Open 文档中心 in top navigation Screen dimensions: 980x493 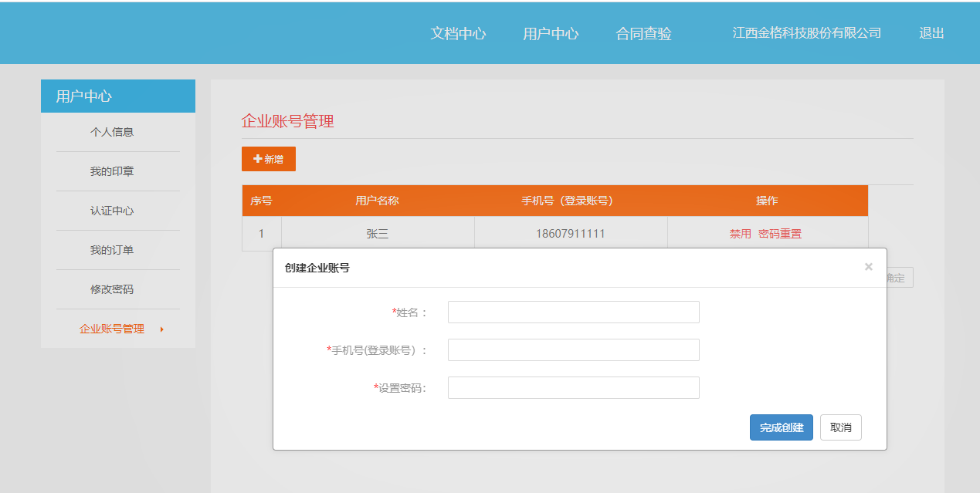click(458, 34)
